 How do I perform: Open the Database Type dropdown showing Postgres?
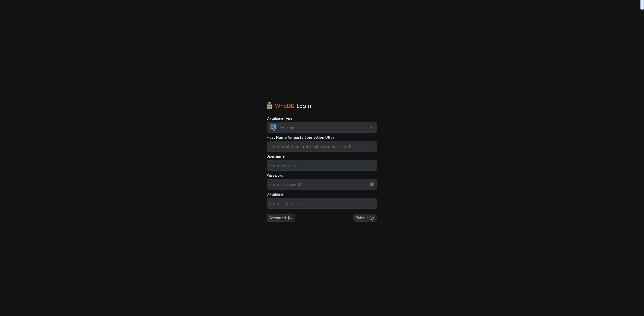pos(321,127)
